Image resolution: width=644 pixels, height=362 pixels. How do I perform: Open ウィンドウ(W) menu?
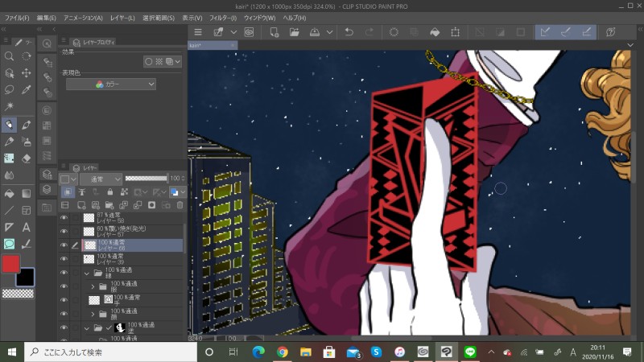pos(259,18)
